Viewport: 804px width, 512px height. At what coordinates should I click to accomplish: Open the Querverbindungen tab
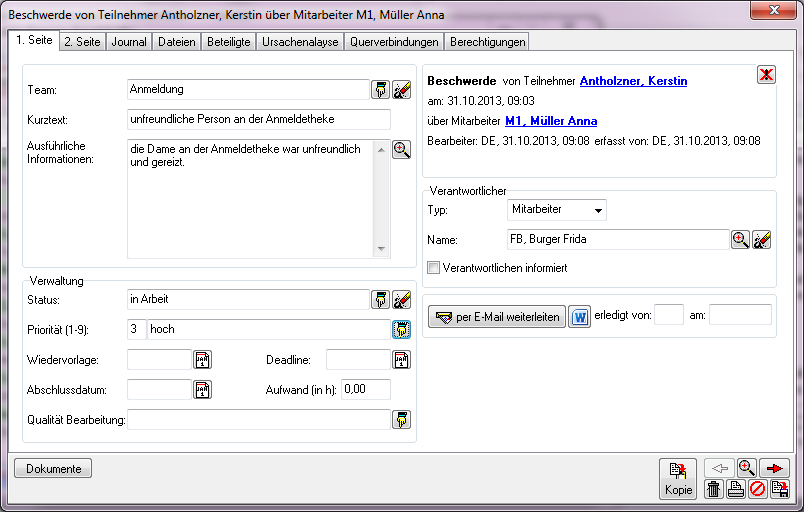[x=394, y=42]
